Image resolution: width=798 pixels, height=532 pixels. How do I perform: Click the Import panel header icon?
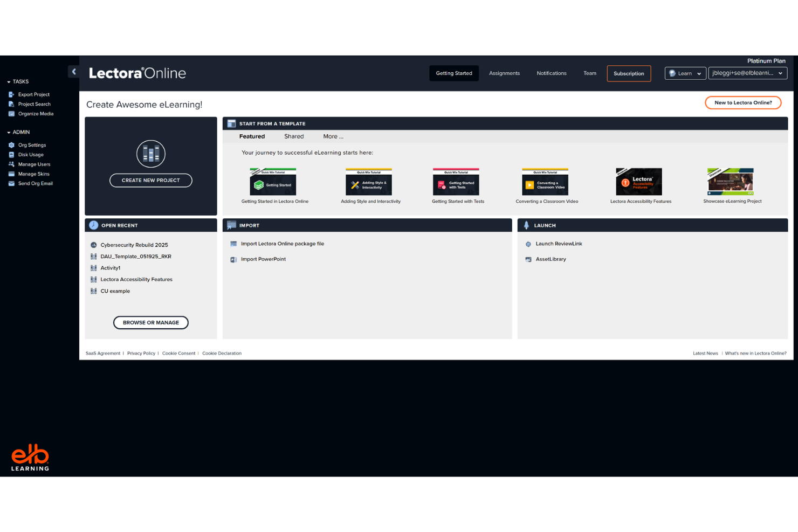point(231,225)
